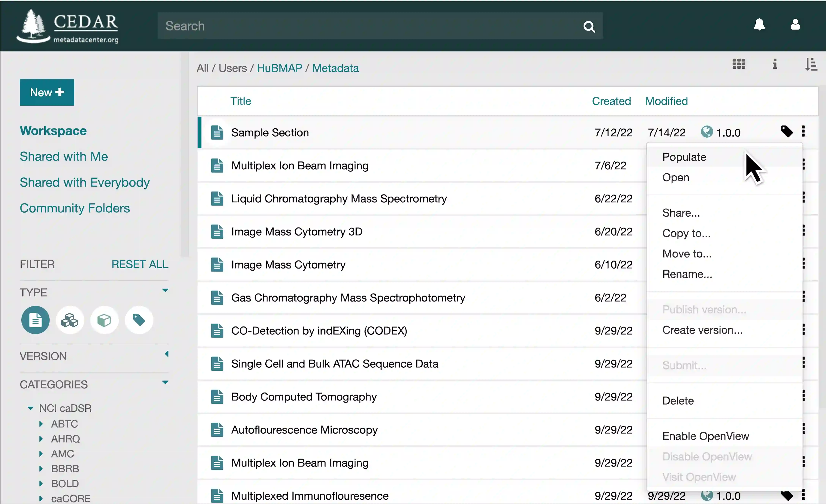Click the search magnifier icon

click(589, 27)
